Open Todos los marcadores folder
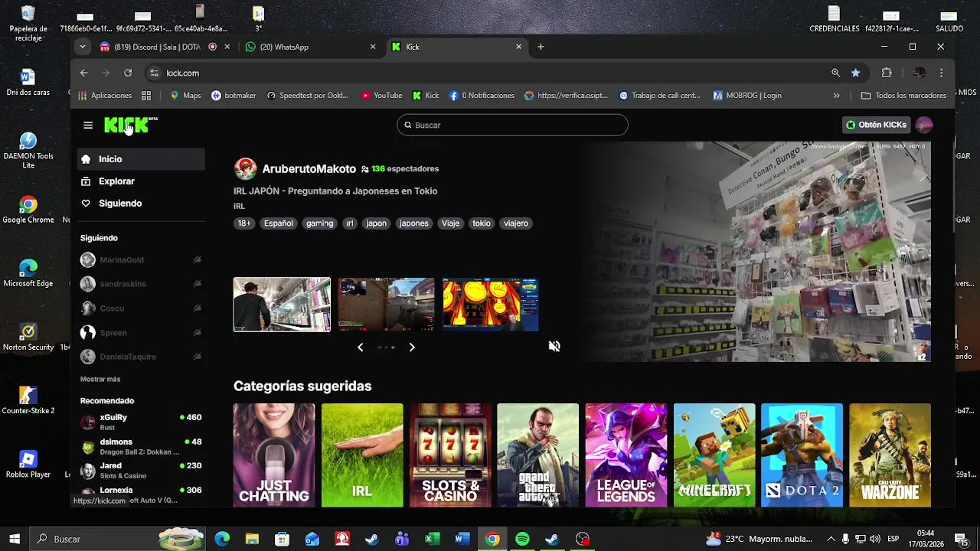Viewport: 980px width, 551px height. click(903, 96)
